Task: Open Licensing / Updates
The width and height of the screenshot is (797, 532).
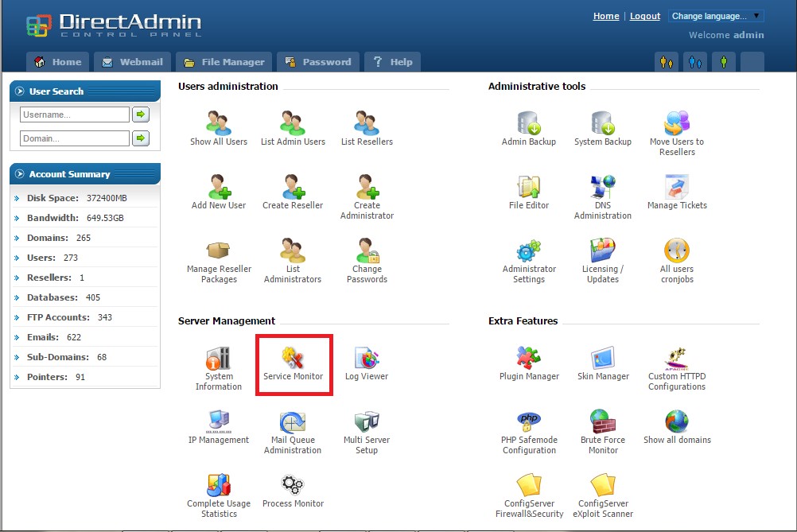Action: point(603,261)
